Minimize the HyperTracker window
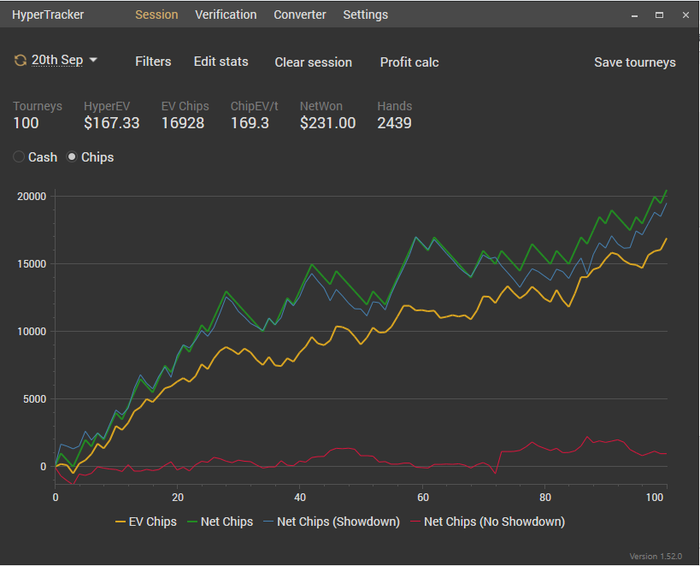Image resolution: width=700 pixels, height=566 pixels. 634,15
